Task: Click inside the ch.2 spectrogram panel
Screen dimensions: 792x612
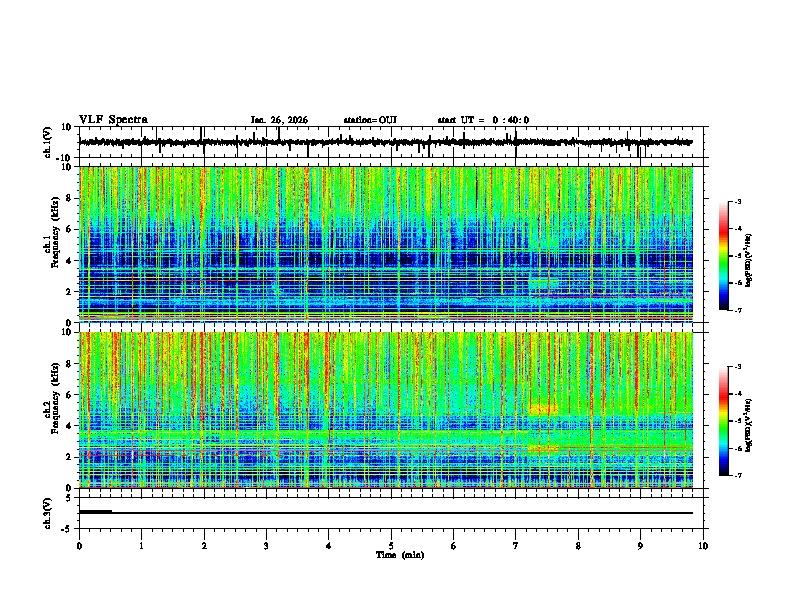Action: point(386,410)
